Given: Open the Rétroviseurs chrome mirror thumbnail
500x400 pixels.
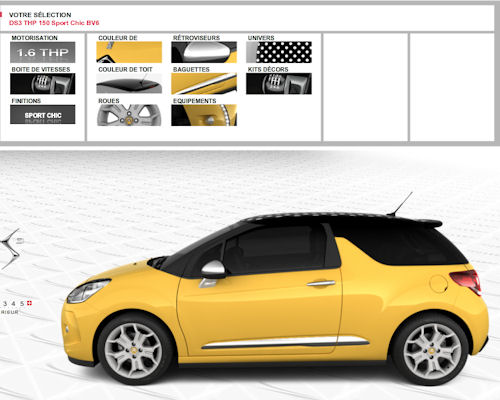Looking at the screenshot, I should tap(204, 52).
